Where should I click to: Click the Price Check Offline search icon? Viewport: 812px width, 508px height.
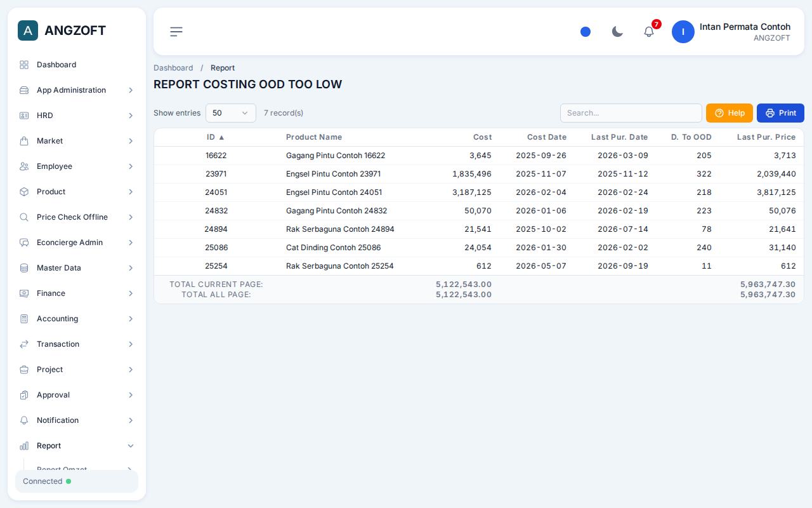(x=24, y=217)
